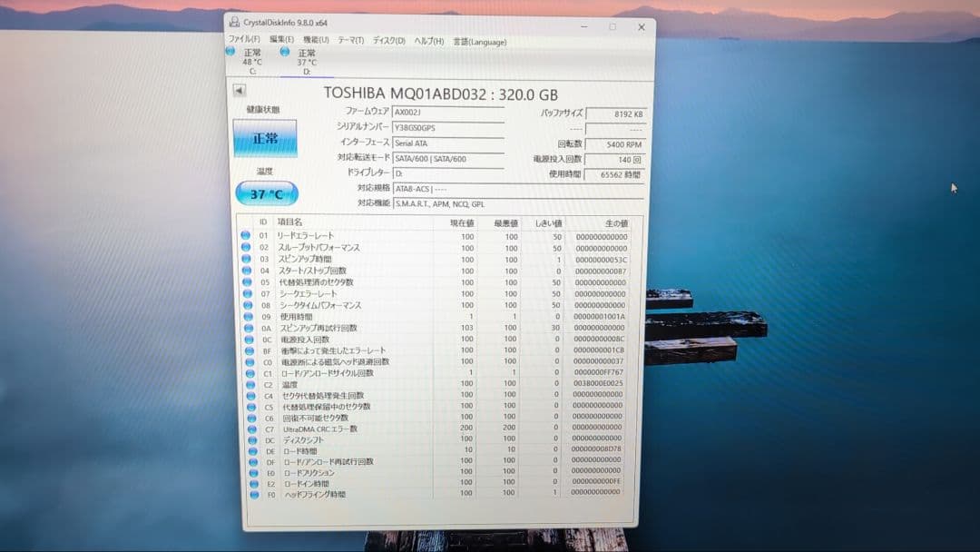
Task: Click the transfer mode field SATA/600
Action: (x=447, y=159)
